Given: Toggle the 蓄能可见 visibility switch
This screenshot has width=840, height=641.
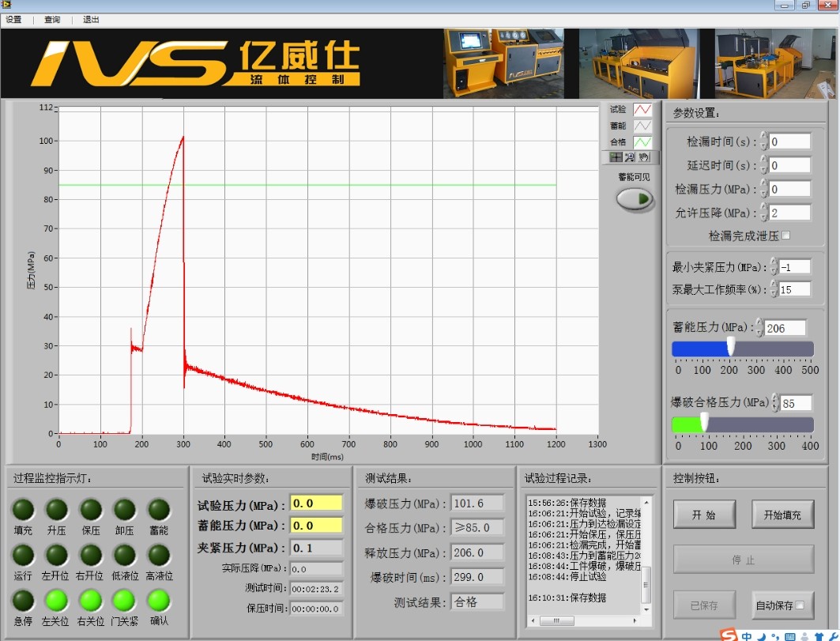Looking at the screenshot, I should (635, 199).
